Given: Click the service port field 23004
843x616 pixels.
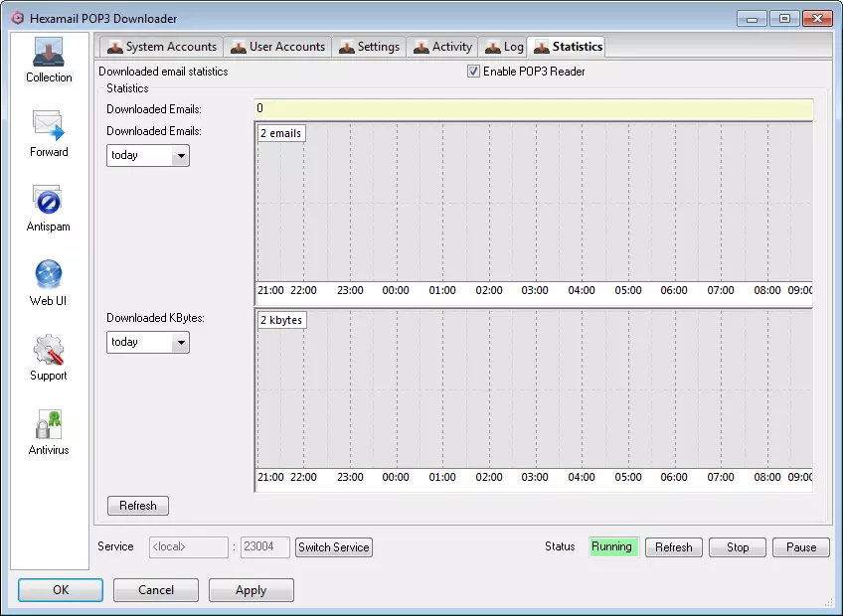Looking at the screenshot, I should click(x=265, y=547).
